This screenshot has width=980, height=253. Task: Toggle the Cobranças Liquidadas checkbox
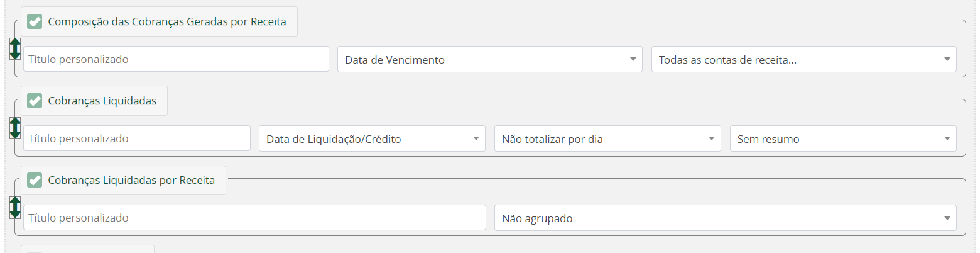click(x=35, y=101)
